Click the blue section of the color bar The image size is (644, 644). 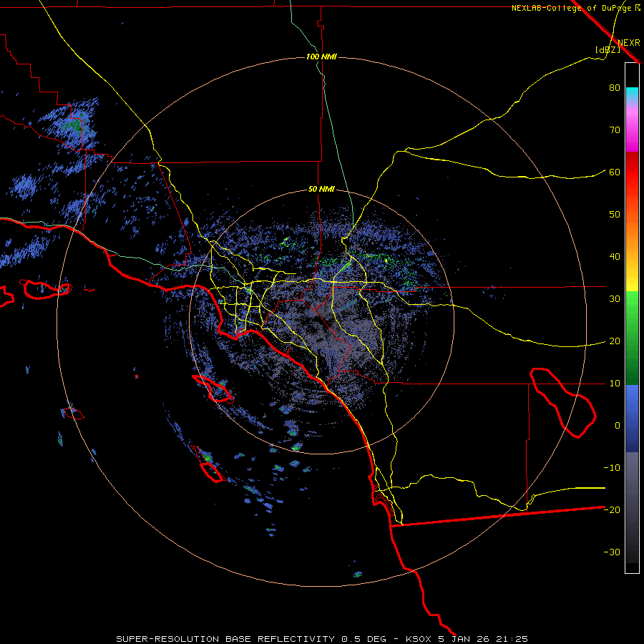pos(632,418)
